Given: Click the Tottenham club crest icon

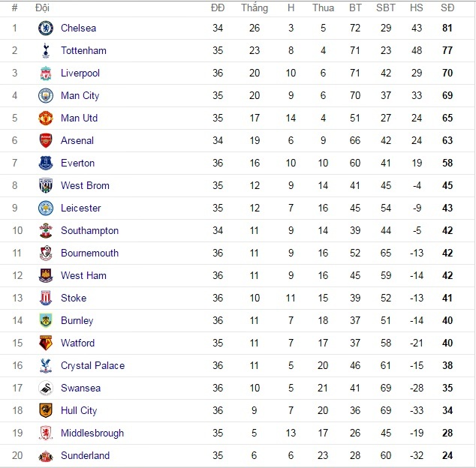Looking at the screenshot, I should [46, 51].
